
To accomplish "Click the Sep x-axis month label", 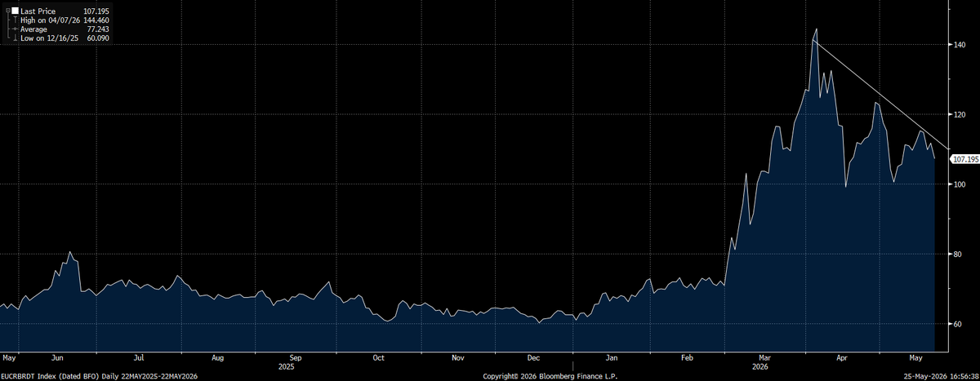I will coord(296,357).
